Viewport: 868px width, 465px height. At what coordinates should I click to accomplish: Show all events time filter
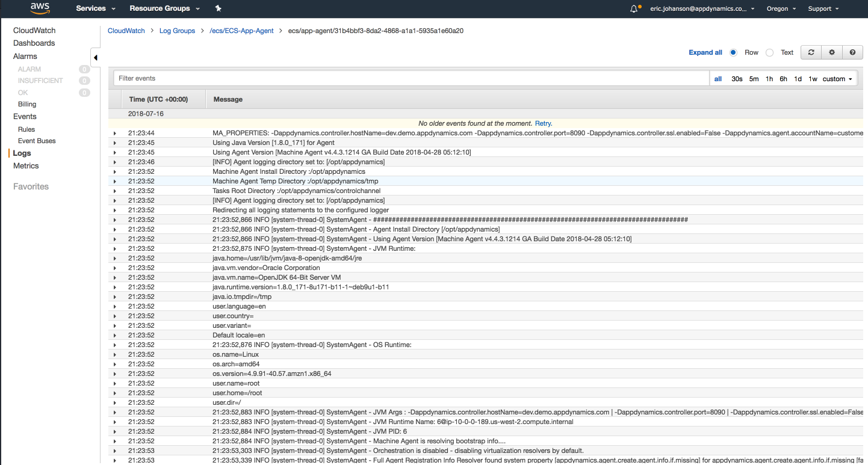tap(718, 79)
